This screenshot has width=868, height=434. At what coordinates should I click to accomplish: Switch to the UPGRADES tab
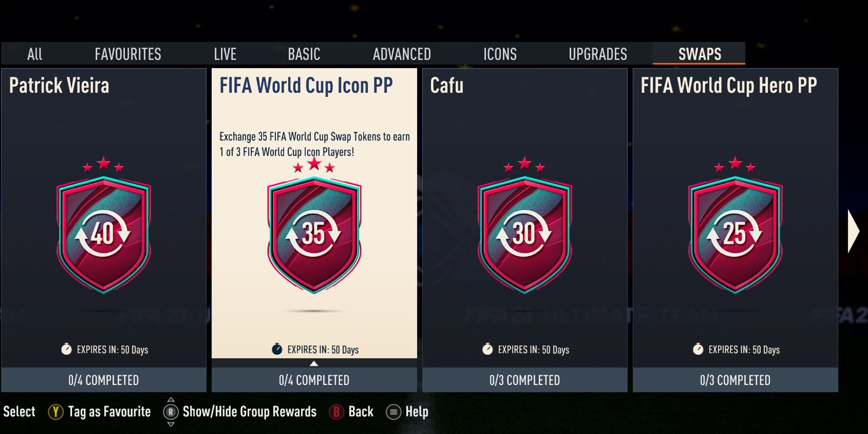(598, 54)
